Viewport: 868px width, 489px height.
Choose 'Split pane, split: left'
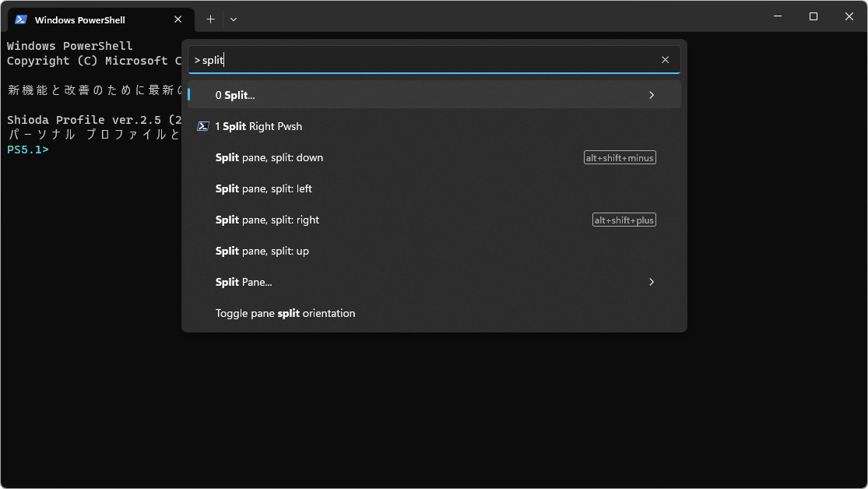tap(434, 189)
